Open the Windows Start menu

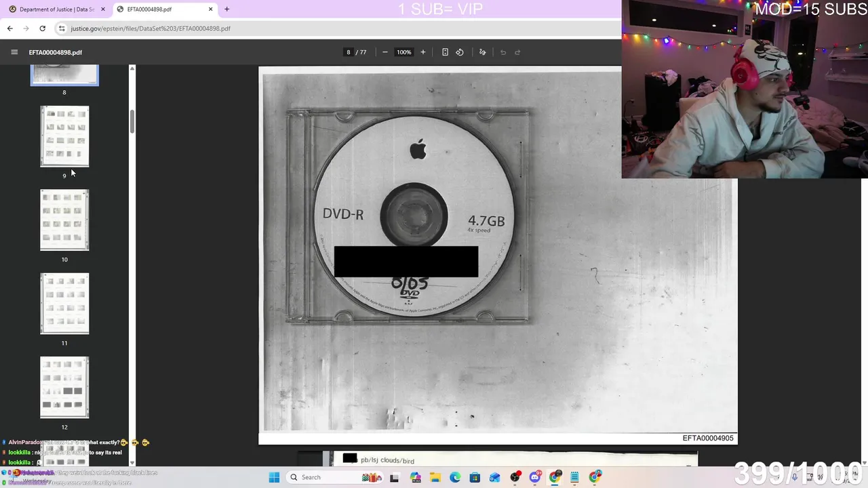pos(274,477)
